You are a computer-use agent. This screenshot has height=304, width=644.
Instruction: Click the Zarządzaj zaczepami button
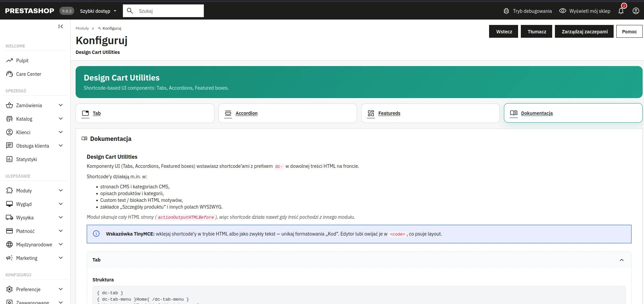pyautogui.click(x=584, y=31)
